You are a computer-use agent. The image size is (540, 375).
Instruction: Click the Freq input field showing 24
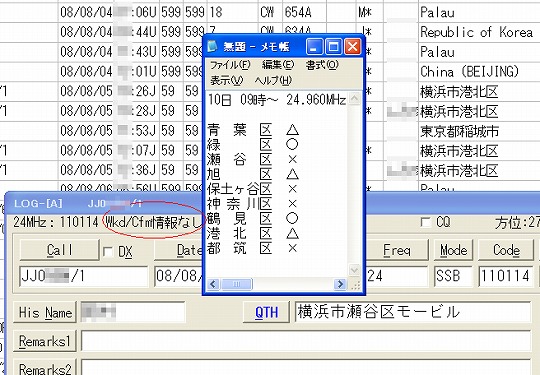coord(396,276)
